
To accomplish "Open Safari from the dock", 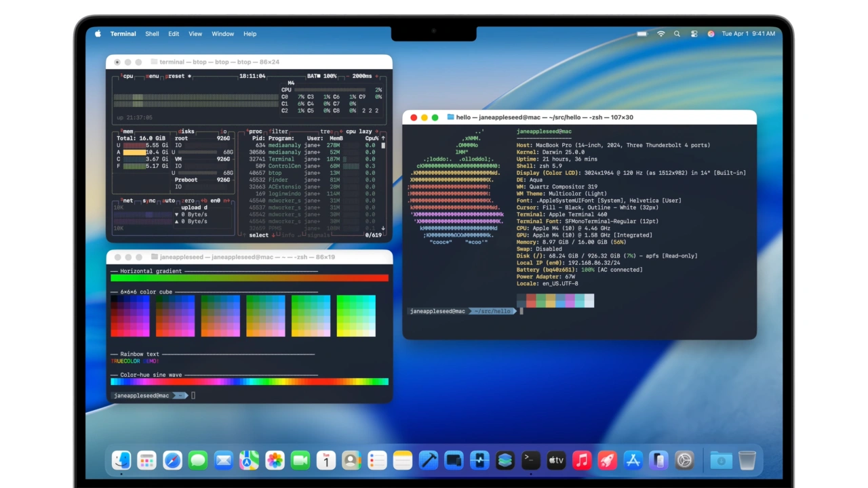I will point(172,461).
